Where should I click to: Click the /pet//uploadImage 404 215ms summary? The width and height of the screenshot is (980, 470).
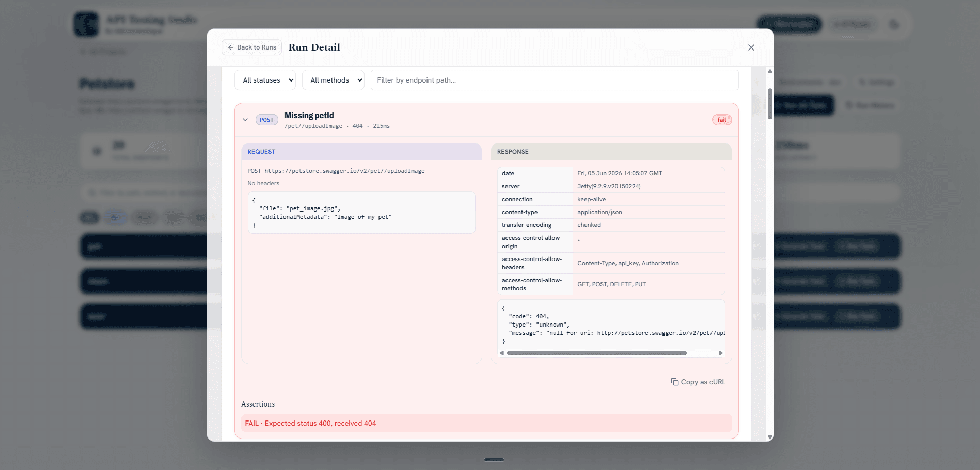click(337, 126)
